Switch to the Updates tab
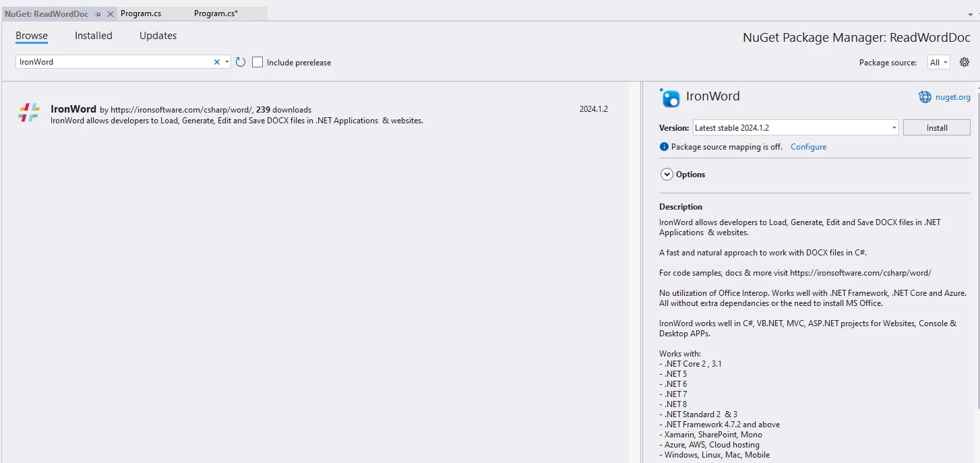The height and width of the screenshot is (463, 980). (158, 36)
